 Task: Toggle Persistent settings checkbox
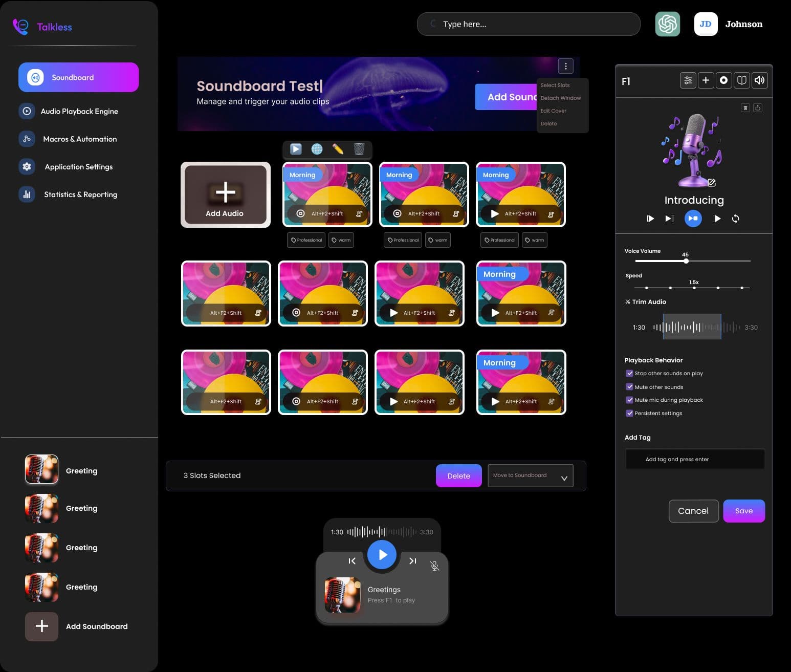point(629,413)
